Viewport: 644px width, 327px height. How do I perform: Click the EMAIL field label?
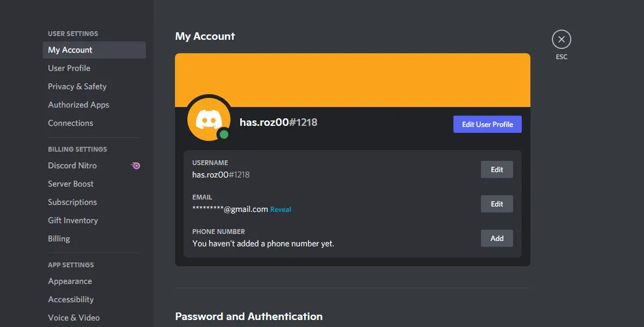point(202,197)
